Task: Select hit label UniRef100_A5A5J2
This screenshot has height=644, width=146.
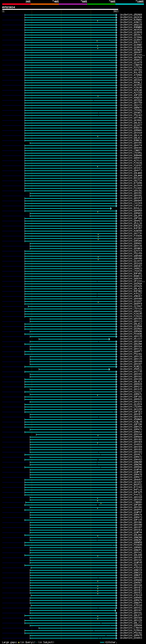Action: coord(131,369)
